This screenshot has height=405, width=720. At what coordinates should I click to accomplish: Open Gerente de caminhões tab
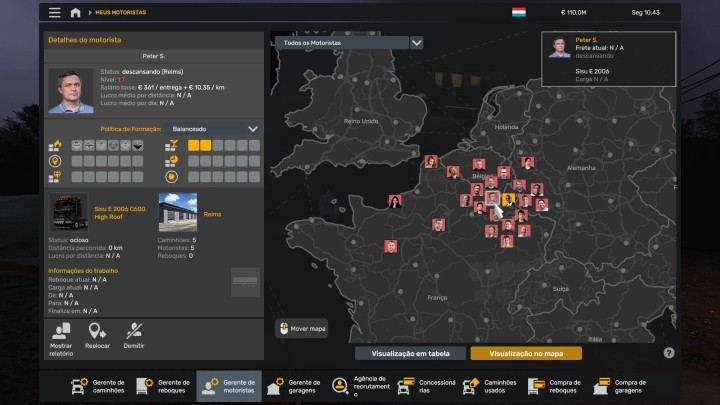tap(98, 386)
